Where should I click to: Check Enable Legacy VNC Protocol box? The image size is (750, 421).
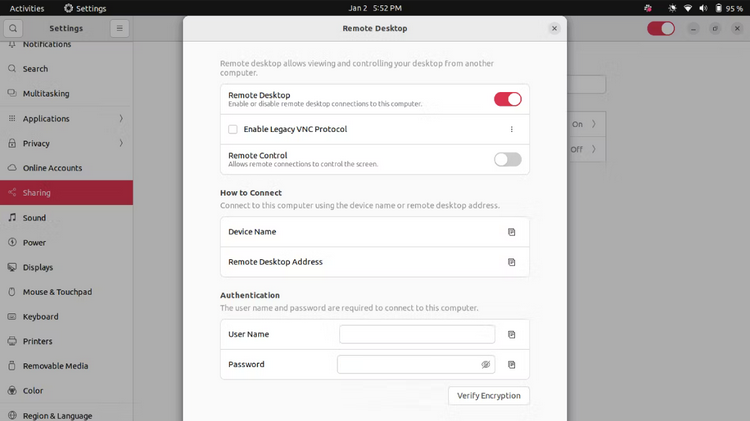tap(233, 129)
